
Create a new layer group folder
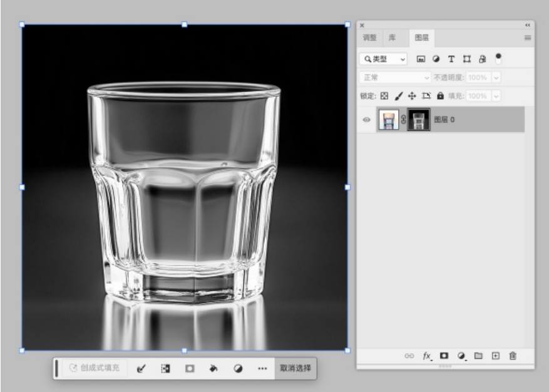point(479,356)
